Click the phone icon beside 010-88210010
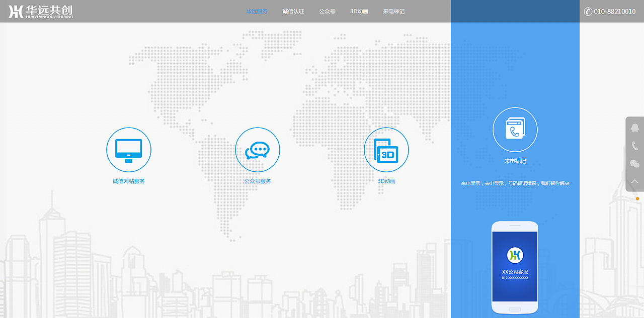This screenshot has height=318, width=644. 588,11
